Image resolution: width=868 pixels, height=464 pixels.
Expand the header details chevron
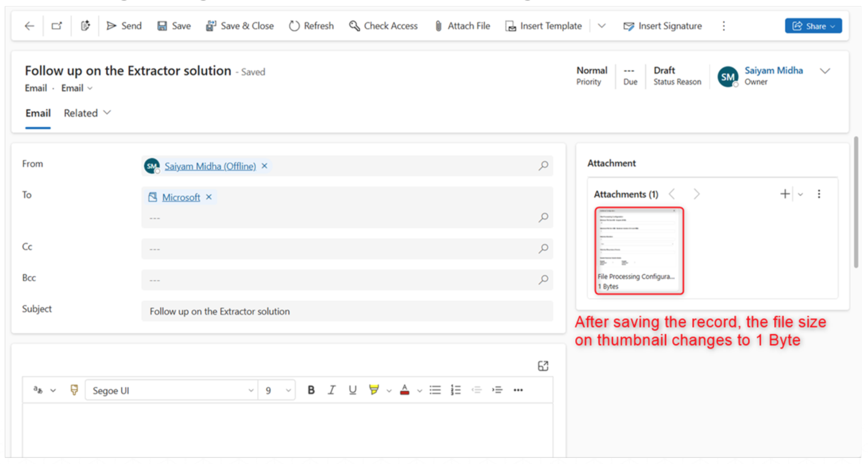[x=825, y=71]
